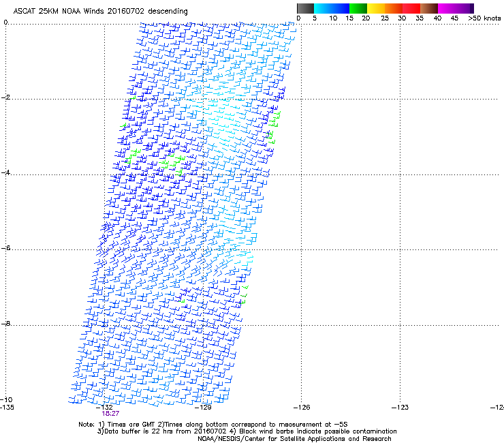Click the -126 longitude axis label
Image resolution: width=504 pixels, height=443 pixels.
pyautogui.click(x=302, y=408)
